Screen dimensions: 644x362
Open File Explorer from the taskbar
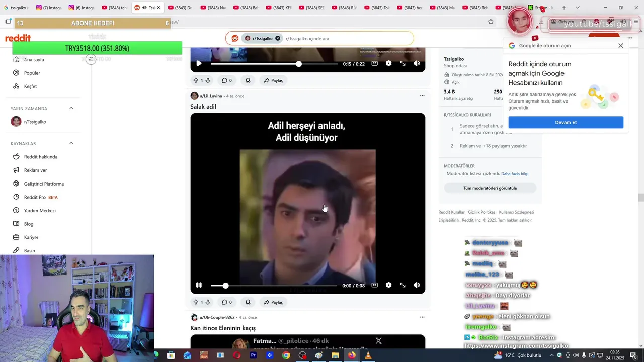click(335, 355)
